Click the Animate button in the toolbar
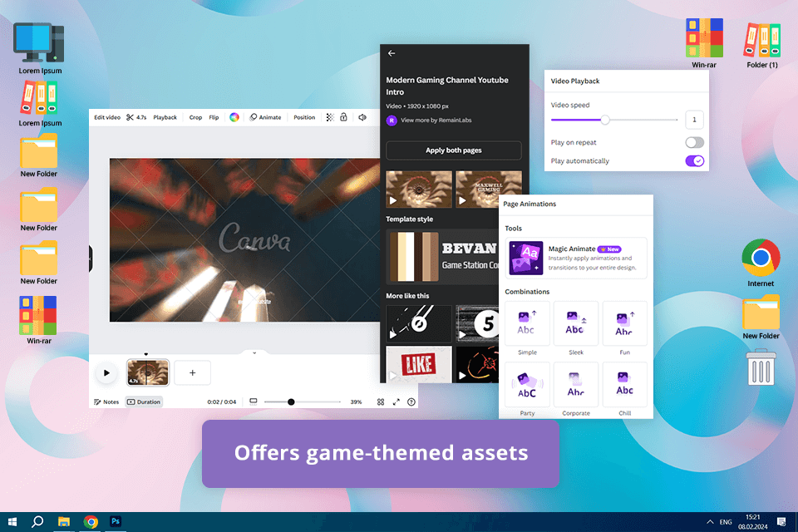The height and width of the screenshot is (532, 798). (265, 117)
